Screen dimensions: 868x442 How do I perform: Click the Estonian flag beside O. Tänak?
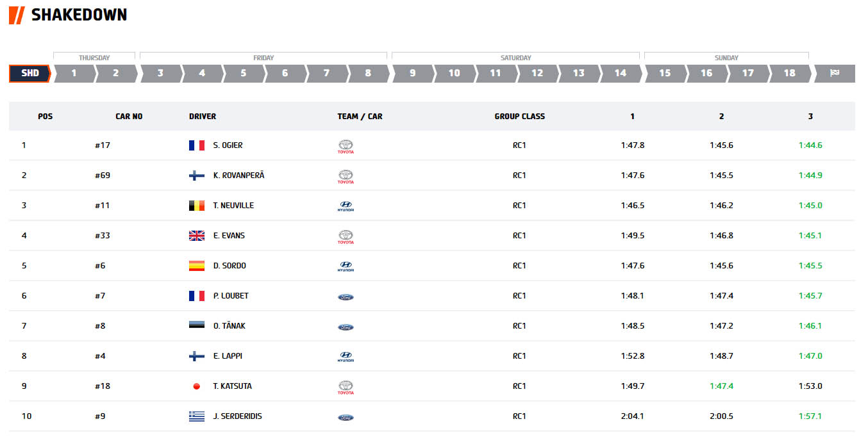tap(197, 326)
